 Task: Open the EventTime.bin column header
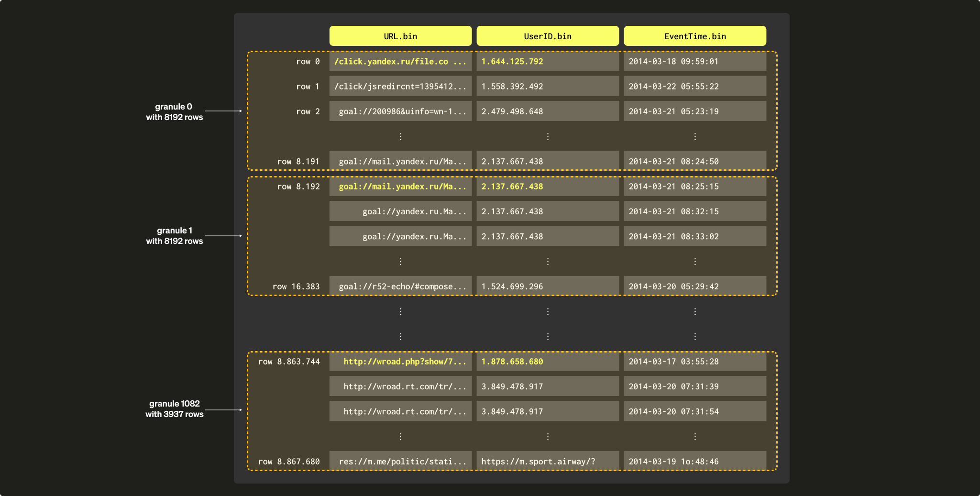click(694, 36)
